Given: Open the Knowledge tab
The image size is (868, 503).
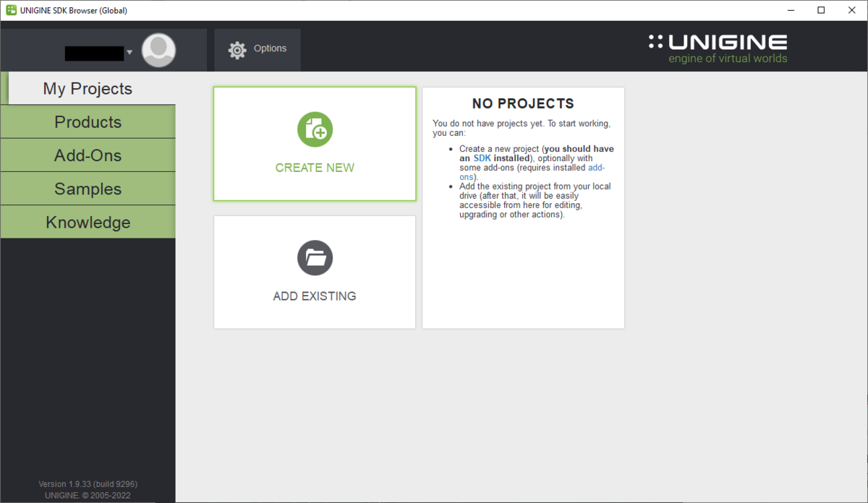Looking at the screenshot, I should click(x=88, y=222).
